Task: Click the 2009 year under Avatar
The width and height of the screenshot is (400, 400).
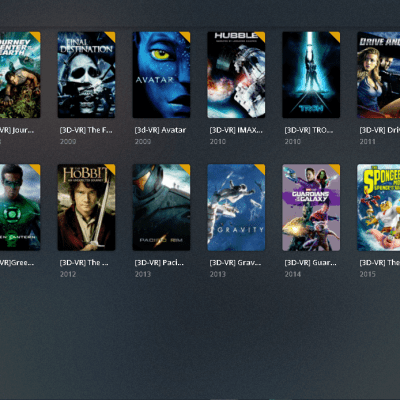Action: [x=143, y=142]
